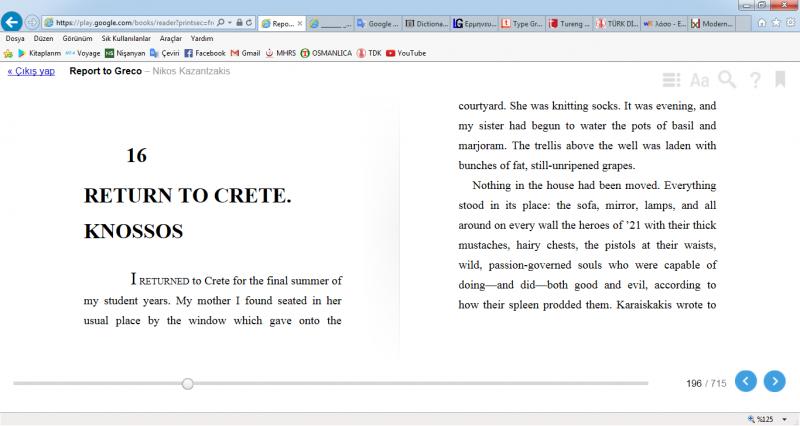Open the Yardım menu
The height and width of the screenshot is (426, 800).
202,38
